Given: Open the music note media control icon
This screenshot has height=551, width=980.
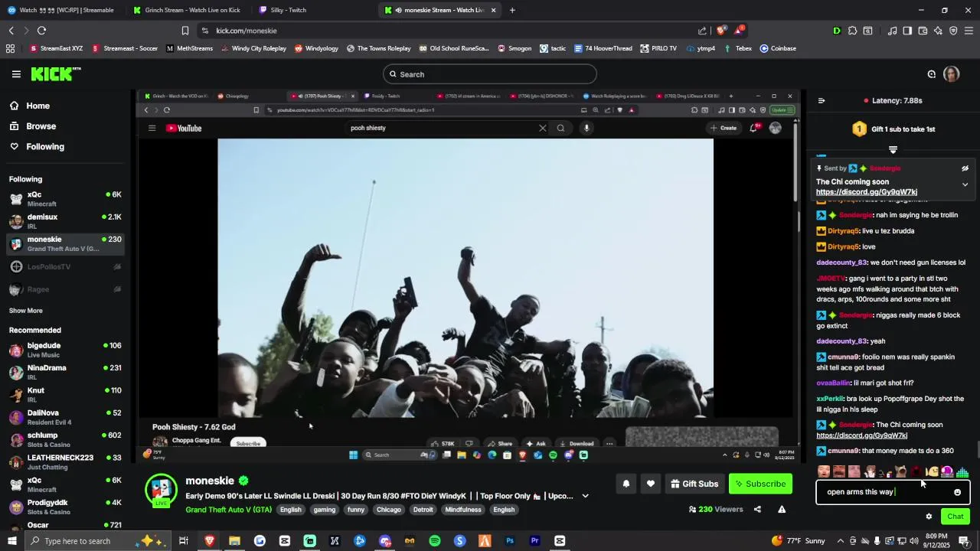Looking at the screenshot, I should pos(892,31).
